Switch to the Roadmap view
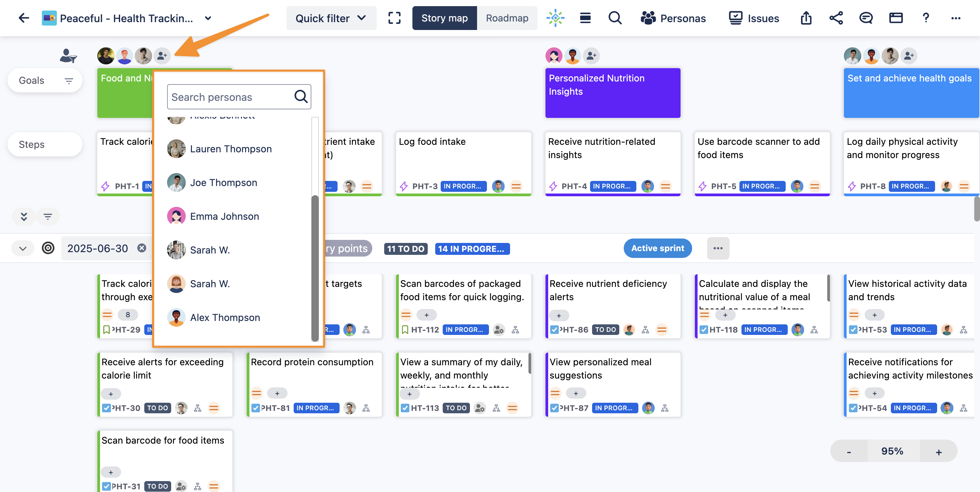The image size is (980, 492). (507, 18)
